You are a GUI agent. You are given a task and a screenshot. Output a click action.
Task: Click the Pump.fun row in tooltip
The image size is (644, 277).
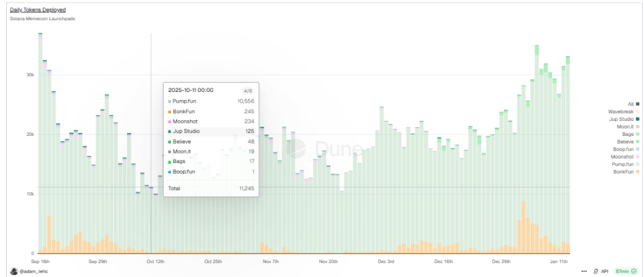pyautogui.click(x=211, y=101)
